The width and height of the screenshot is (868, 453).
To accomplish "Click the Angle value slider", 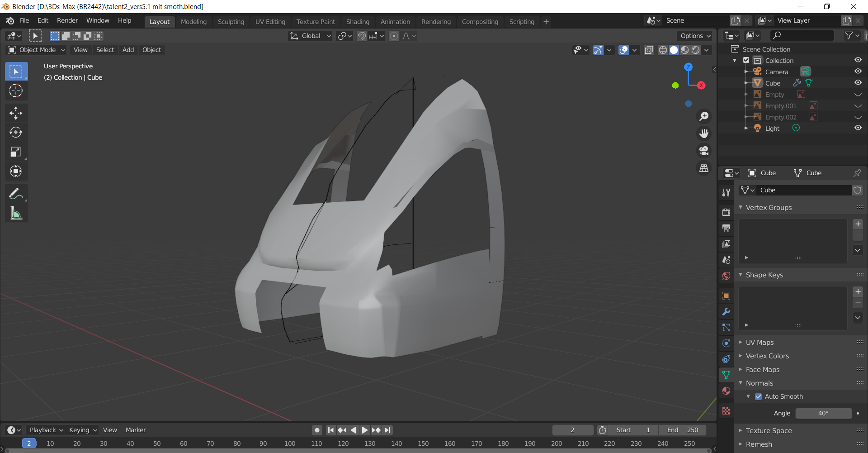I will click(823, 413).
